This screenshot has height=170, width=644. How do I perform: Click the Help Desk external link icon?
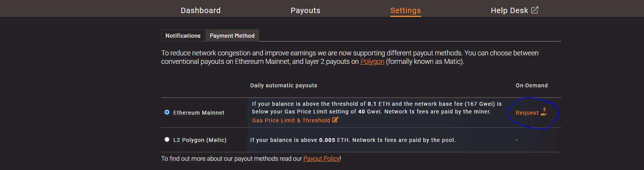535,10
